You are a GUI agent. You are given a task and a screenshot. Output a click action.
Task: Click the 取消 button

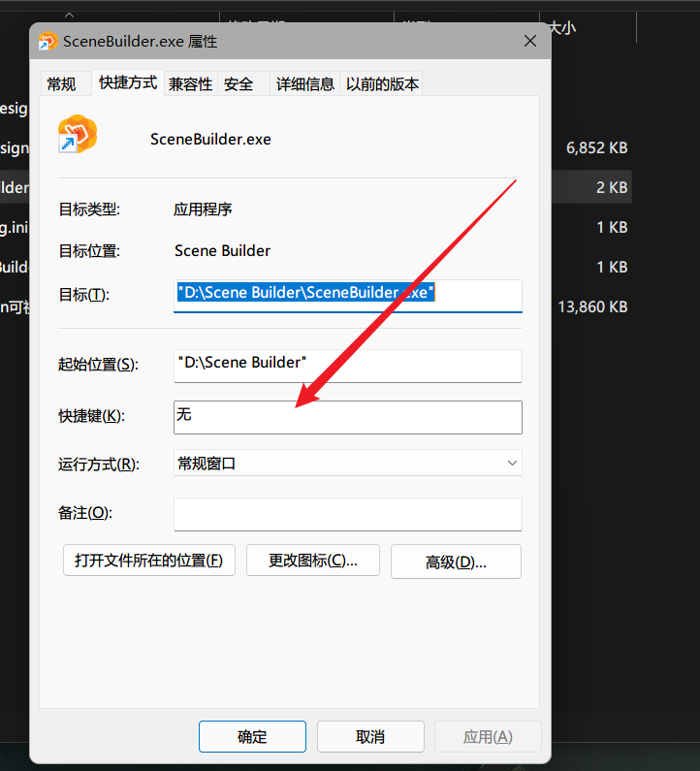coord(370,737)
